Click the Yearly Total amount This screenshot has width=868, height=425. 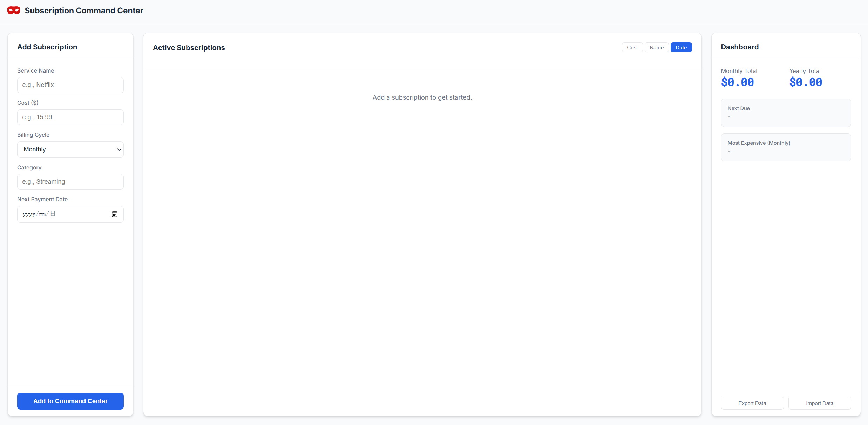(x=805, y=82)
